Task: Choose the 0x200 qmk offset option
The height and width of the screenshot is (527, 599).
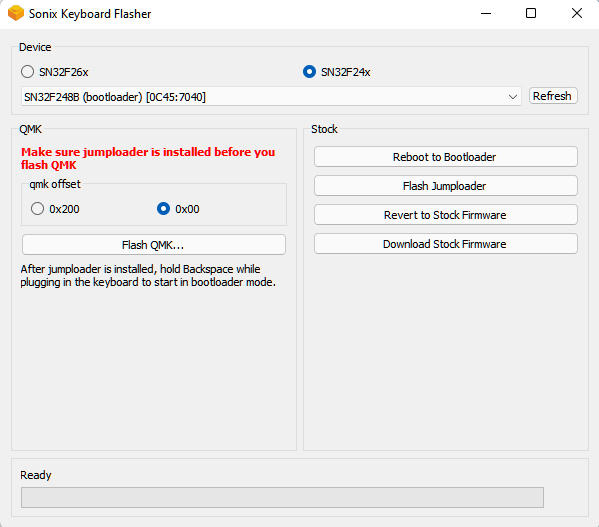Action: coord(37,209)
